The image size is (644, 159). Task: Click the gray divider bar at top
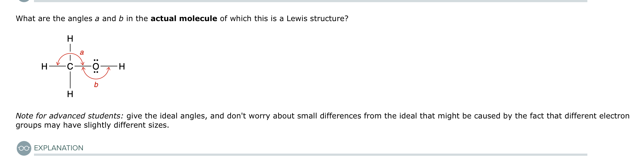click(310, 1)
